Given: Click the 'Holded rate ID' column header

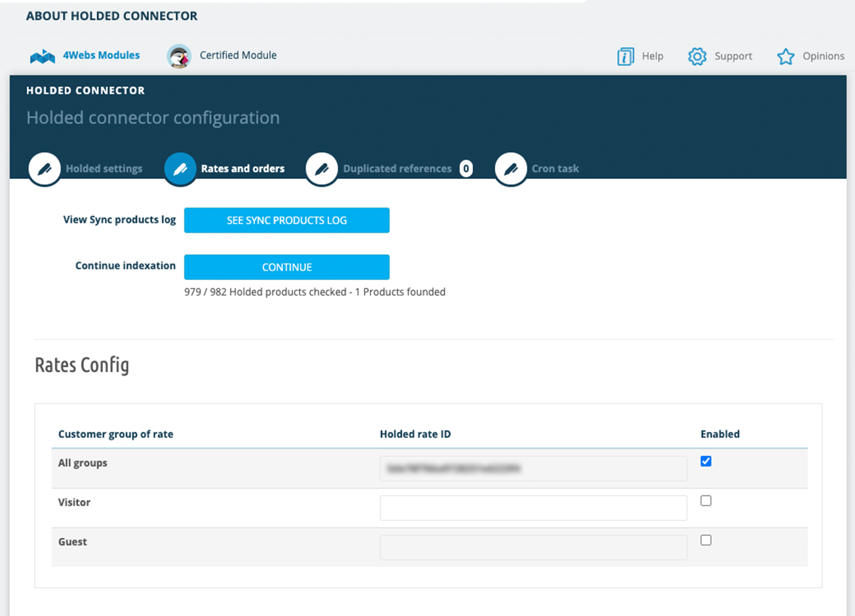Looking at the screenshot, I should click(x=416, y=434).
